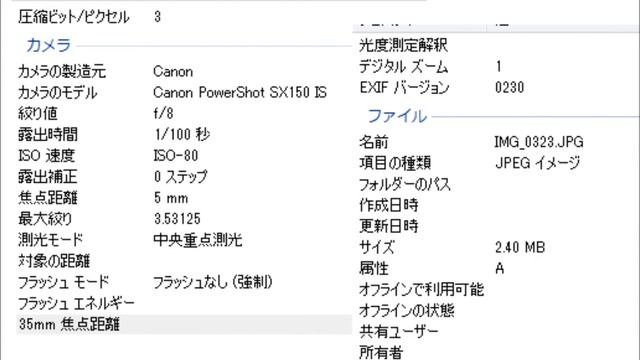Select the カメラのモデル label
Viewport: 640px width, 360px height.
[58, 93]
